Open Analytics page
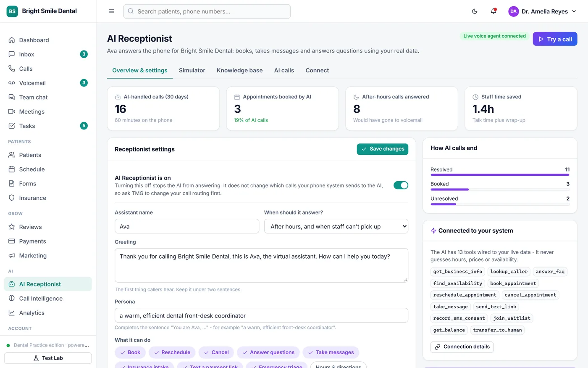This screenshot has width=588, height=368. point(48,312)
